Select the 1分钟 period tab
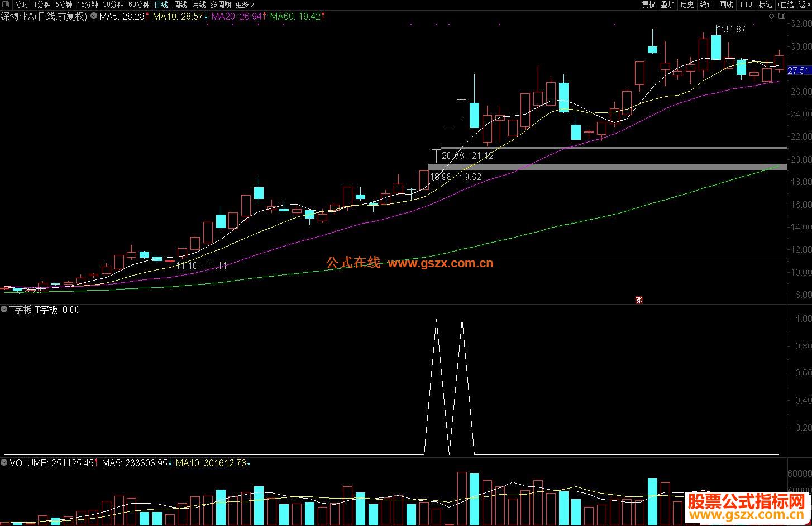 click(42, 4)
